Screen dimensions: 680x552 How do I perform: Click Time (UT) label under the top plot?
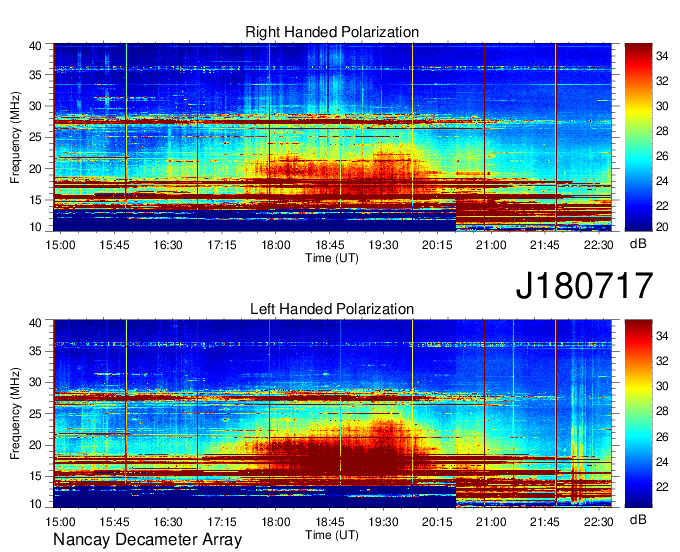point(332,258)
